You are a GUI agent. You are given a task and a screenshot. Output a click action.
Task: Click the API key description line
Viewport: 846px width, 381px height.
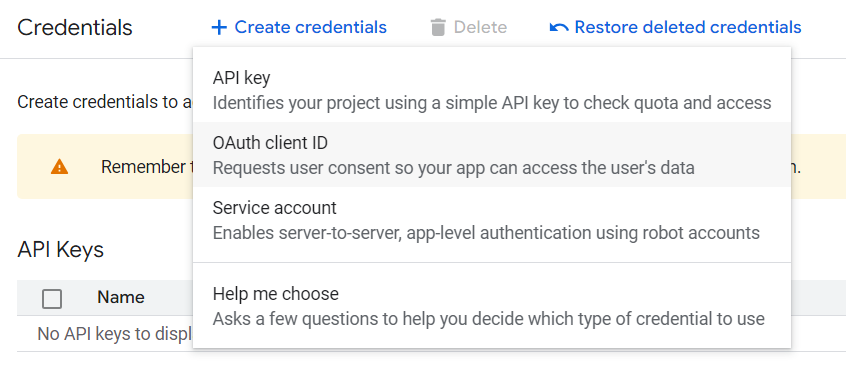pos(492,103)
